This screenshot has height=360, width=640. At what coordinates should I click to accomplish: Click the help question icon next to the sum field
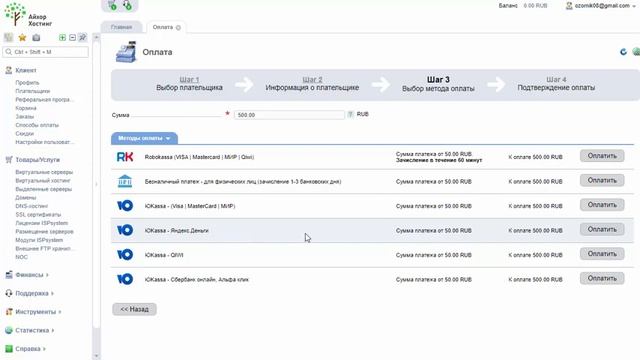pos(350,115)
